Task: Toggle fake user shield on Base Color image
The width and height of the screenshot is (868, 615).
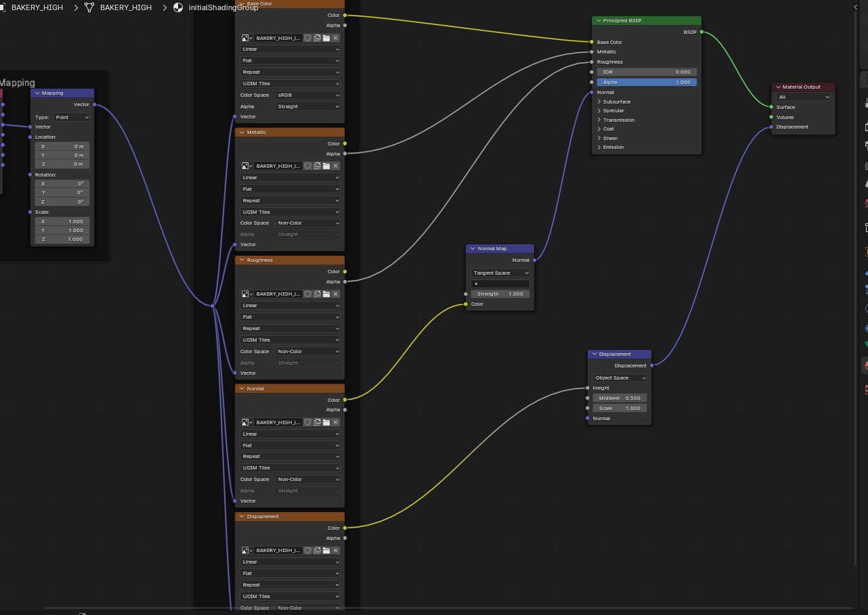Action: point(307,38)
